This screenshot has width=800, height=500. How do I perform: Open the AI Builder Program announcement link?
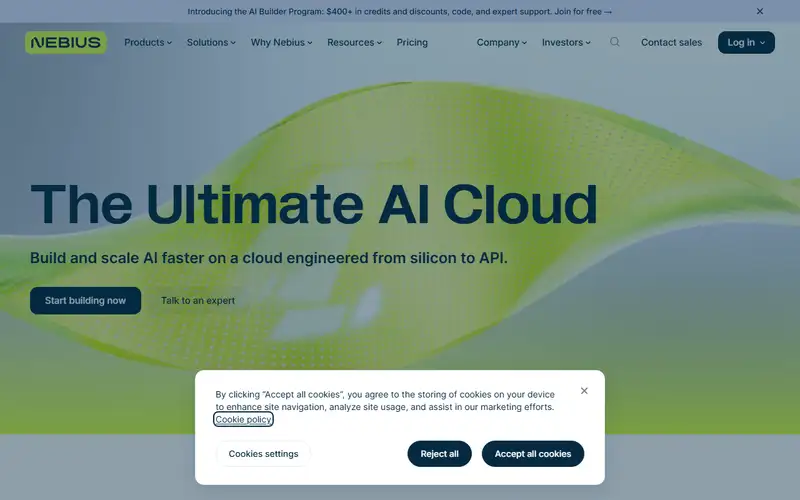click(x=399, y=11)
